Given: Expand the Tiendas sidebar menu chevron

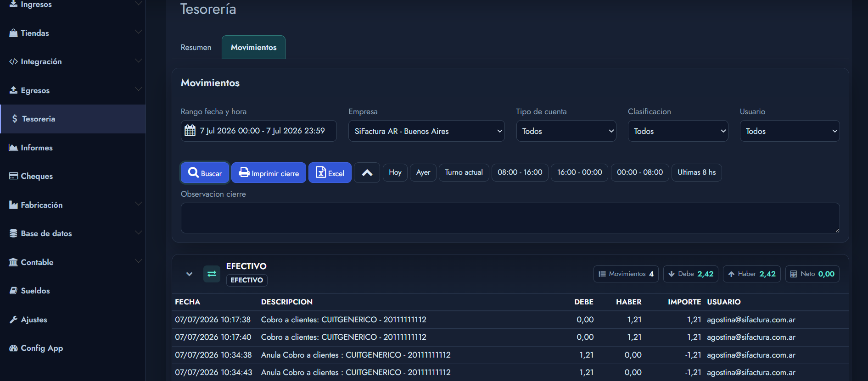Looking at the screenshot, I should (x=138, y=32).
